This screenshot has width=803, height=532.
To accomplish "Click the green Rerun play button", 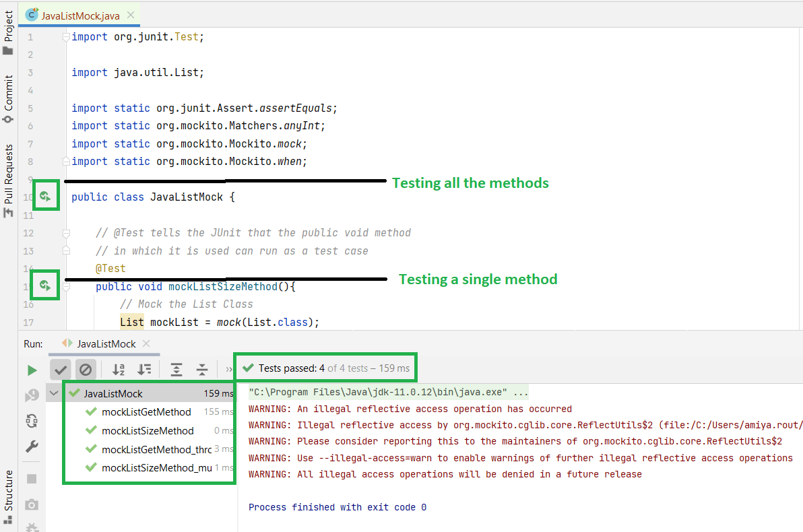I will pos(32,370).
